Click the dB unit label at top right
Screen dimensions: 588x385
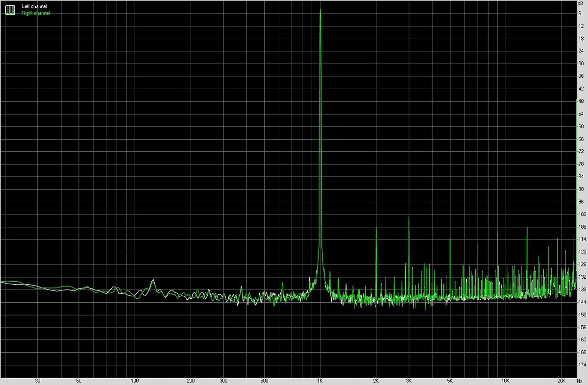[580, 3]
